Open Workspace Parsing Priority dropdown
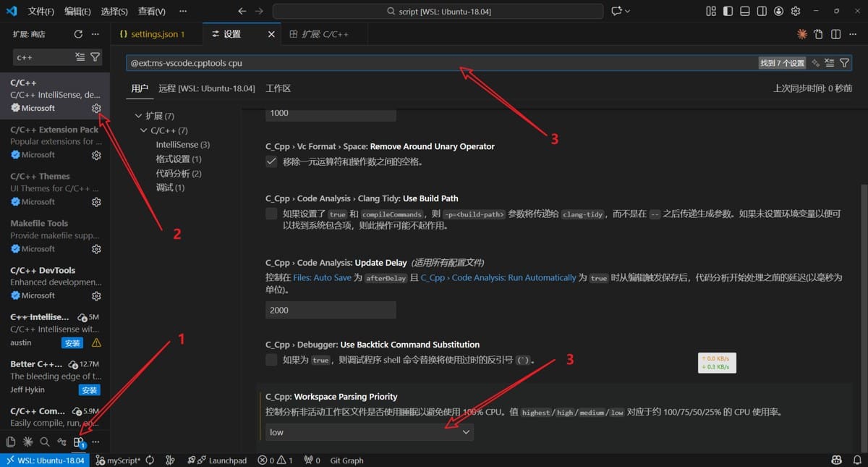 [370, 432]
